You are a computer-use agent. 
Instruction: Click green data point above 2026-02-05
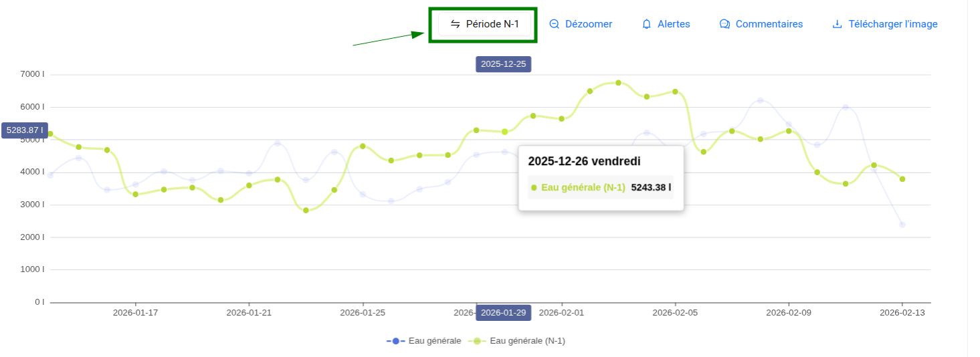click(675, 92)
